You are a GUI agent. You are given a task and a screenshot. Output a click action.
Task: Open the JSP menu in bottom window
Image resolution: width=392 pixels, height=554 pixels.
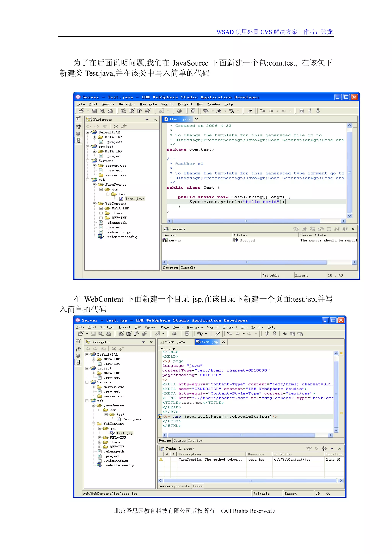137,327
